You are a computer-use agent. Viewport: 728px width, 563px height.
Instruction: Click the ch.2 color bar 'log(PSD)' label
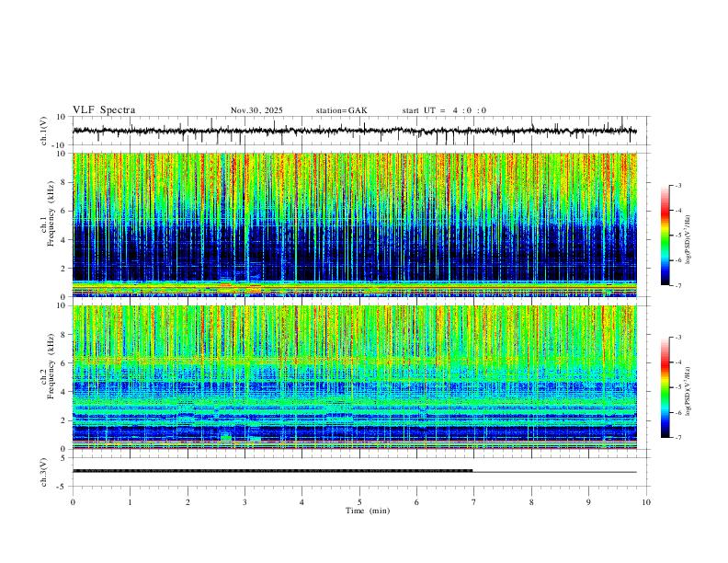coord(688,391)
